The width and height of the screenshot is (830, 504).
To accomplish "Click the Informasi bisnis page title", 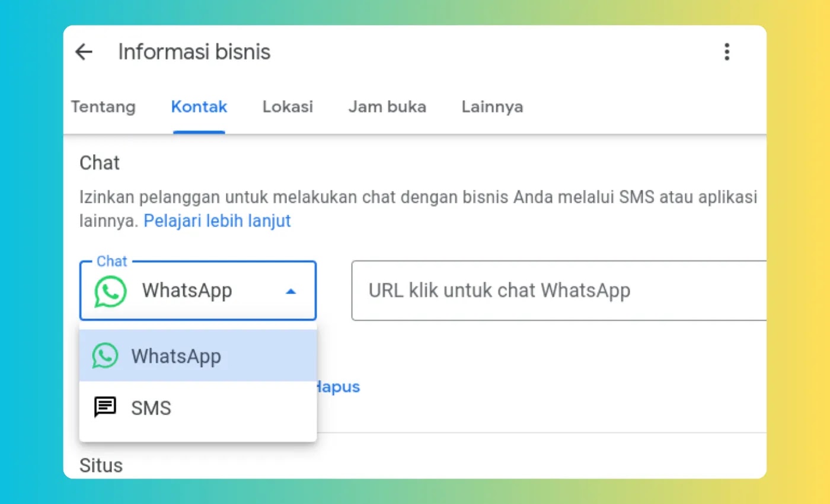I will [194, 52].
